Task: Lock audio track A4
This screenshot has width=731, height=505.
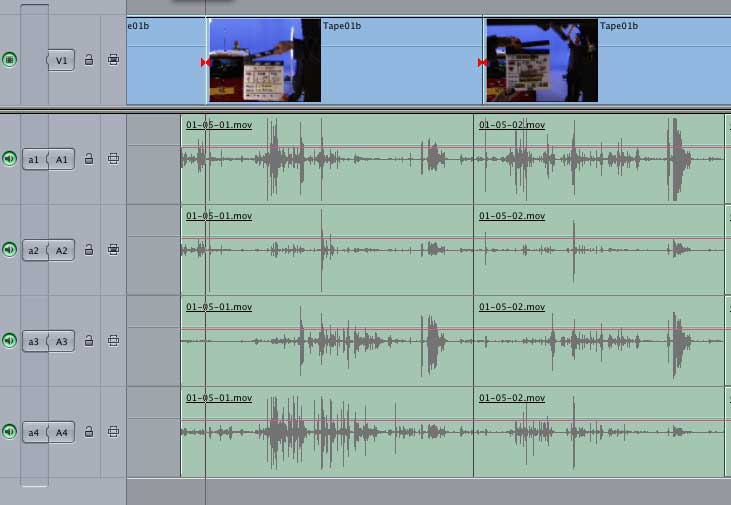Action: pyautogui.click(x=89, y=431)
